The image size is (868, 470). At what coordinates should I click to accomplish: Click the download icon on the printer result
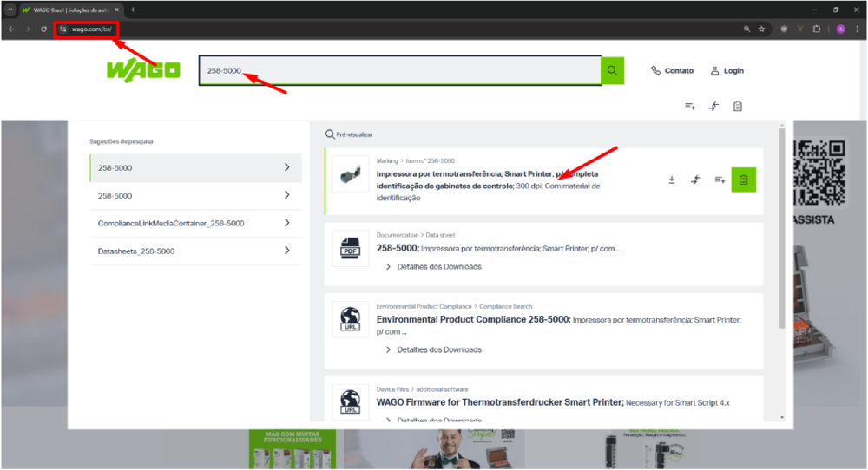pos(671,180)
